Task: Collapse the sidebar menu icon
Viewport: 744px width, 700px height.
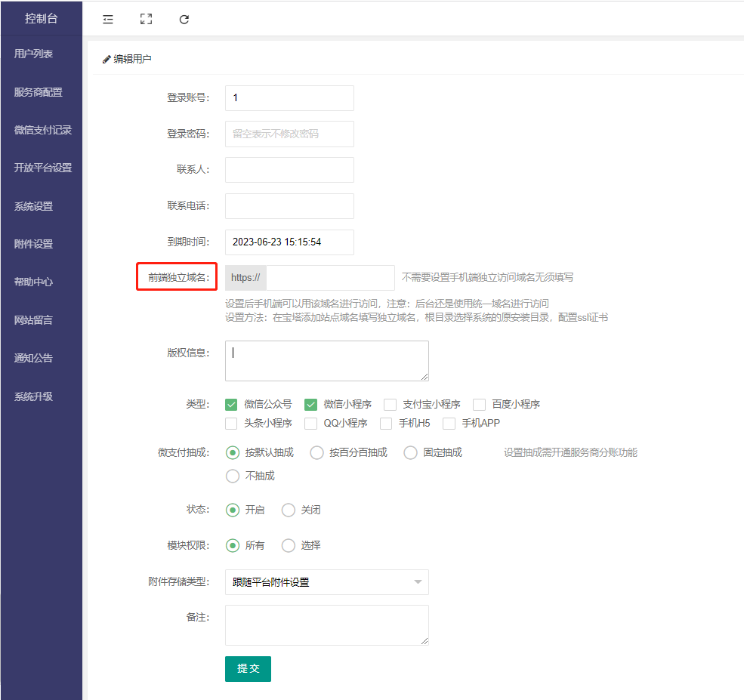Action: pyautogui.click(x=108, y=20)
